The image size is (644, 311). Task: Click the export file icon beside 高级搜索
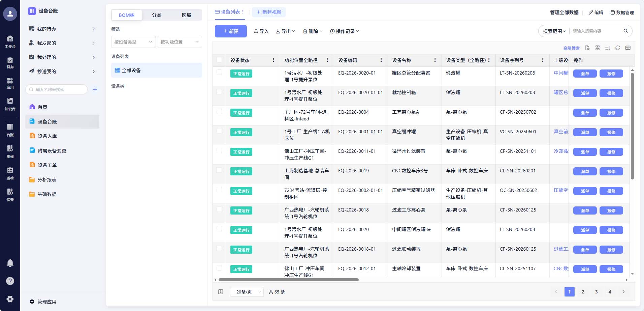click(587, 48)
